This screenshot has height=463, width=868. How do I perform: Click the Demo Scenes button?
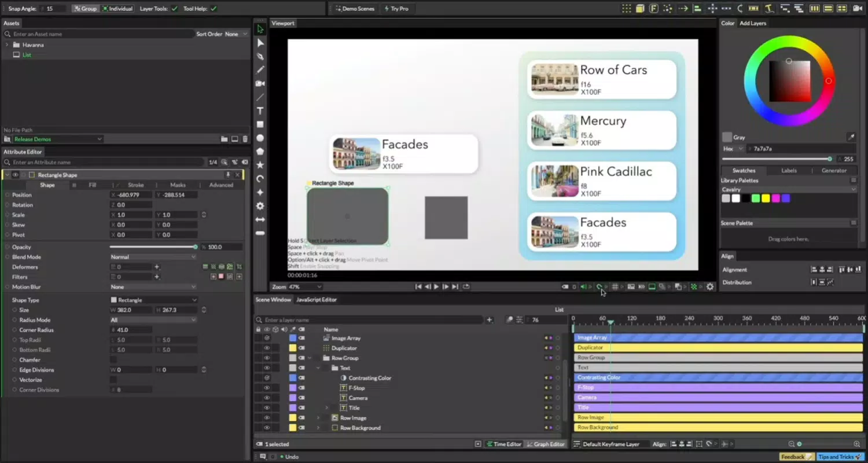tap(355, 9)
